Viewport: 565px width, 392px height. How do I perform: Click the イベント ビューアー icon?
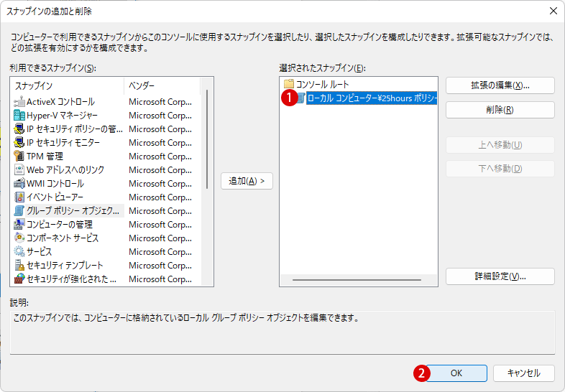[x=19, y=197]
